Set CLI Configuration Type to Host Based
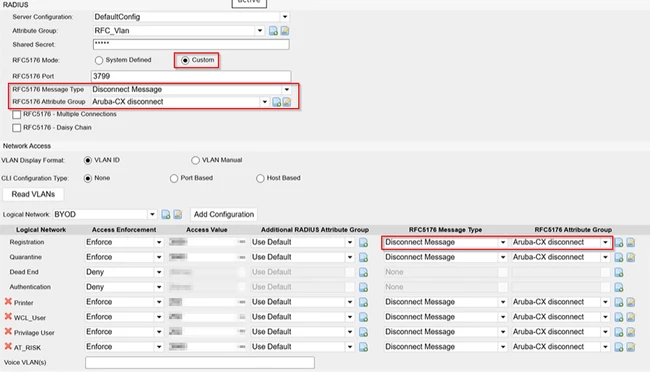 (260, 178)
